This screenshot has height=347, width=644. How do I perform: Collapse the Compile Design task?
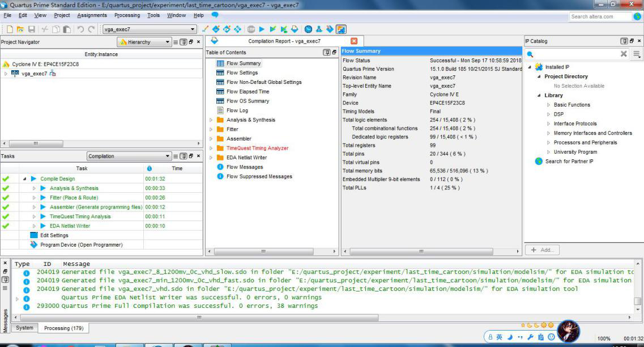coord(25,179)
